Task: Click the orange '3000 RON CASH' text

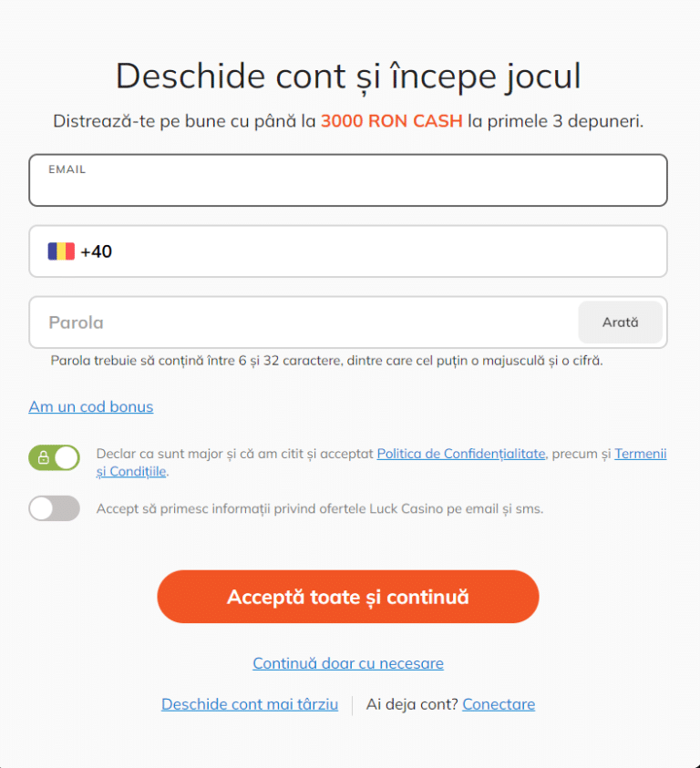Action: click(392, 121)
